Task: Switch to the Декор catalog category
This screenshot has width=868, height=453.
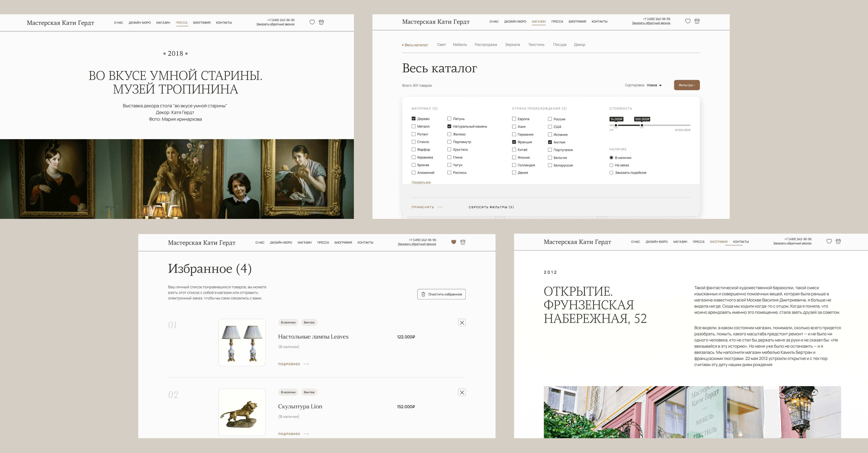Action: tap(579, 44)
